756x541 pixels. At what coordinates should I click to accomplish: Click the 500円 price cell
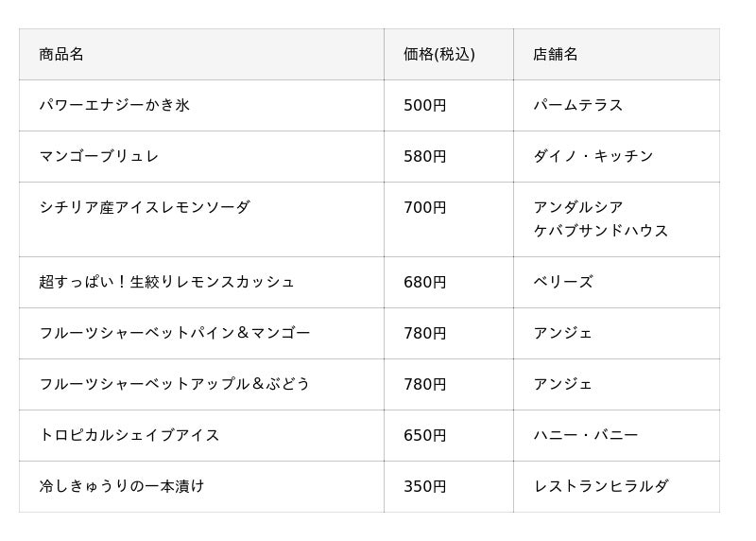coord(425,106)
